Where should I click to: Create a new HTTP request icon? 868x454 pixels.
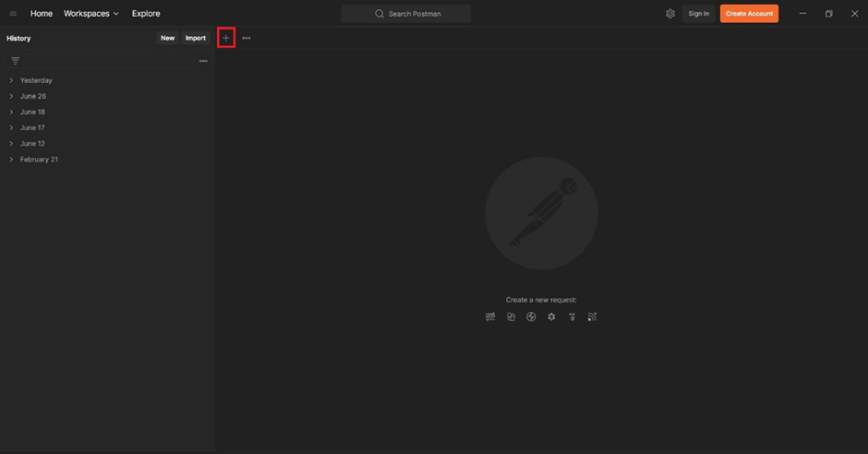coord(490,317)
